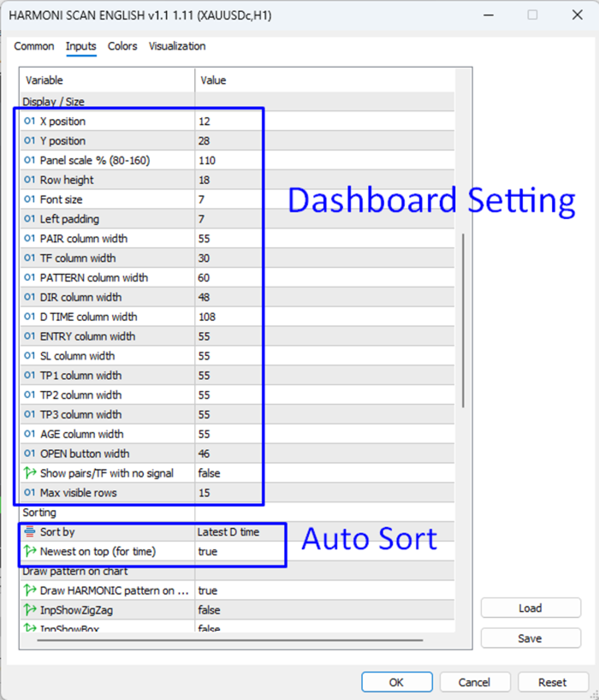This screenshot has height=700, width=599.
Task: Click the integer icon beside X position
Action: 29,121
